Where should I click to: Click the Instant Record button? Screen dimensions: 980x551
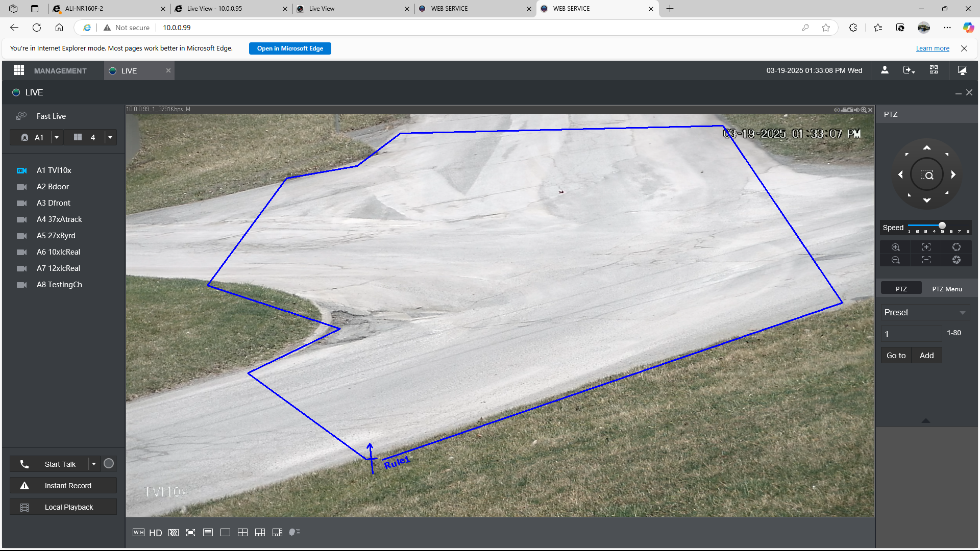pos(63,486)
